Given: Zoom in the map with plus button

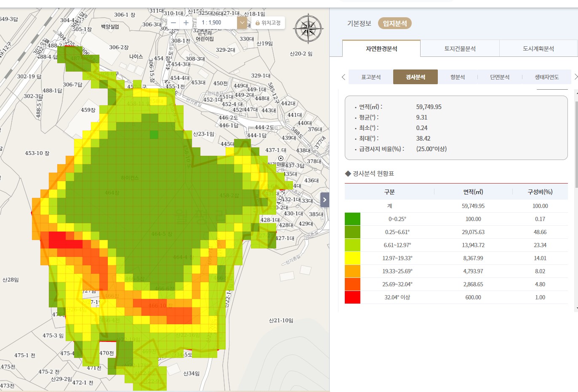Looking at the screenshot, I should point(186,23).
